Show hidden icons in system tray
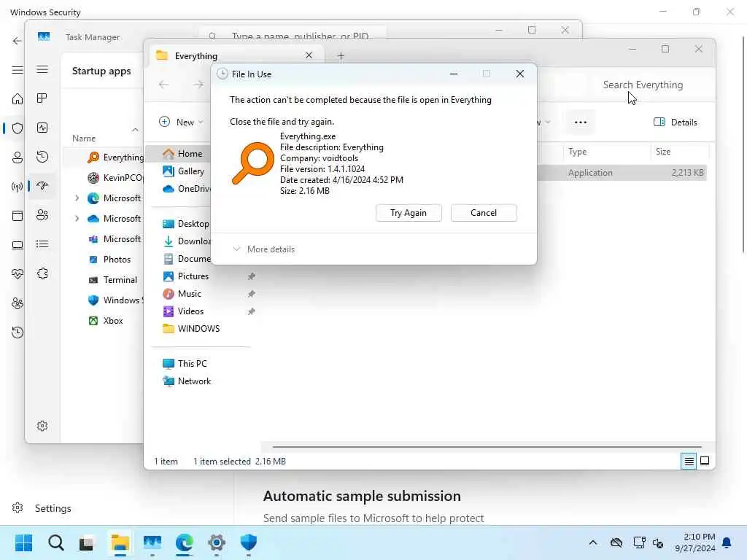747x560 pixels. point(592,542)
